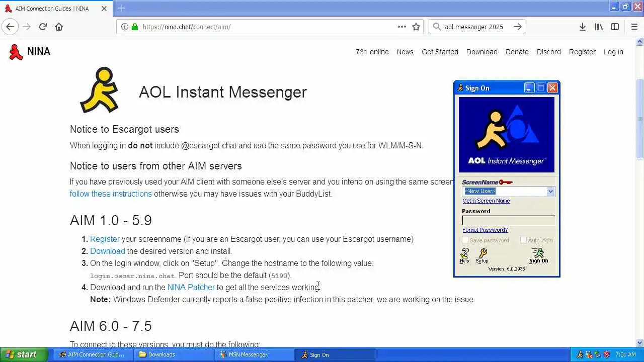Viewport: 644px width, 362px height.
Task: Click the page vertical scrollbar thumb
Action: [640, 119]
